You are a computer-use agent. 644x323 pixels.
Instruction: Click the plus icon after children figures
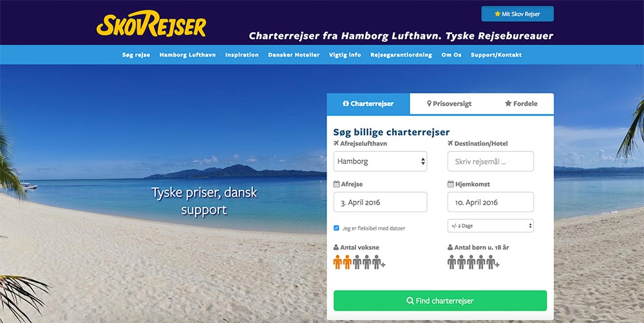[x=497, y=266]
